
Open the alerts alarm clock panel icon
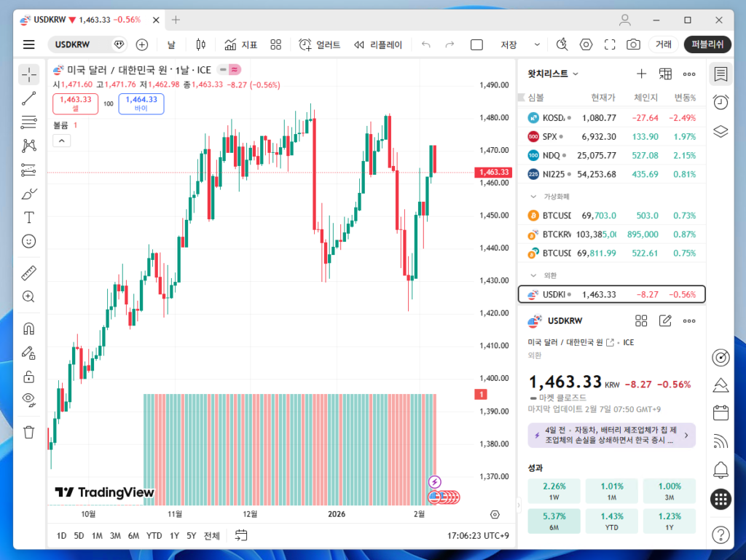point(721,102)
